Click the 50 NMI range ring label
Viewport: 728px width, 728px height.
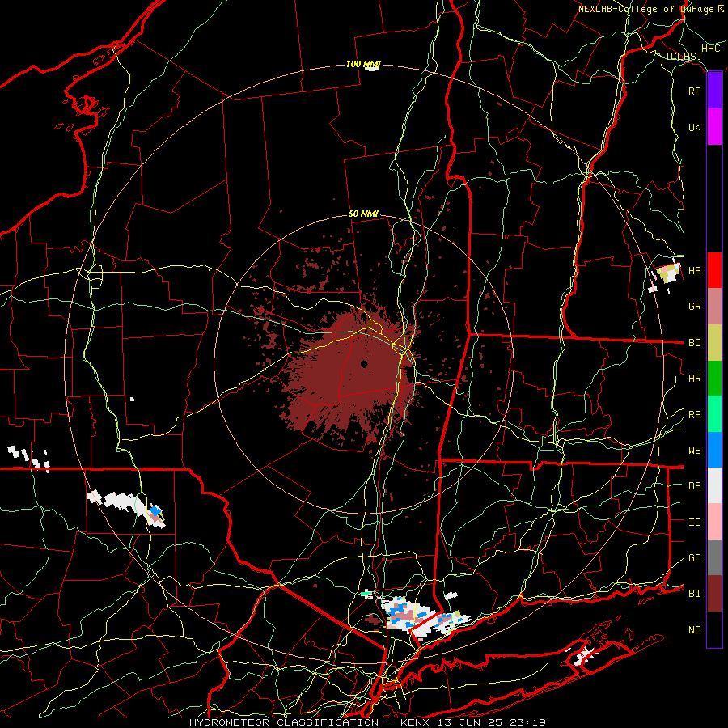tap(363, 214)
